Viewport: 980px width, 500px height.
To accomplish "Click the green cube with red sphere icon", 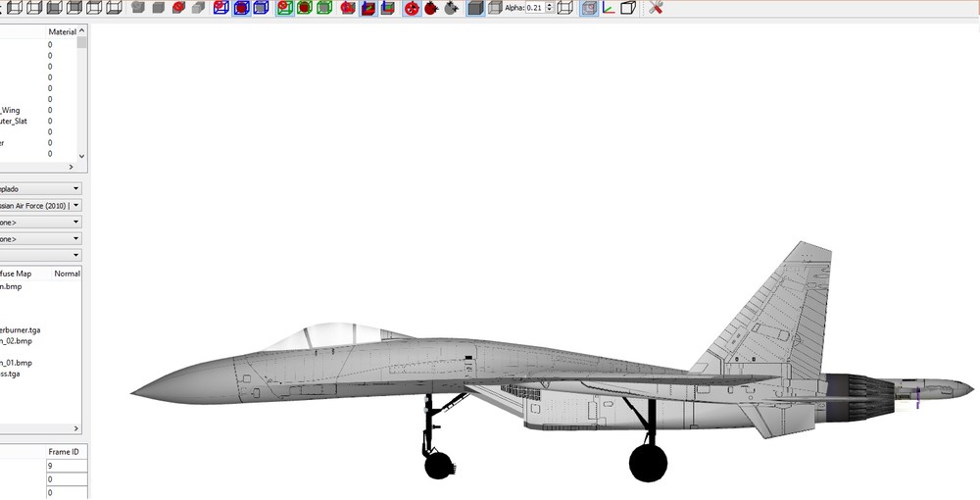I will (x=305, y=8).
